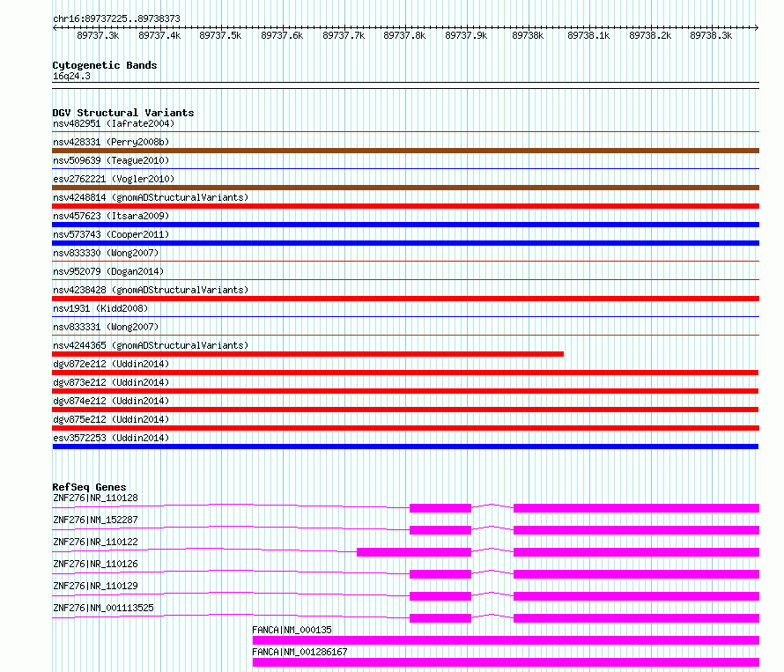Click the magenta bar of FANCA|NM_000135
784x672 pixels.
pos(506,640)
